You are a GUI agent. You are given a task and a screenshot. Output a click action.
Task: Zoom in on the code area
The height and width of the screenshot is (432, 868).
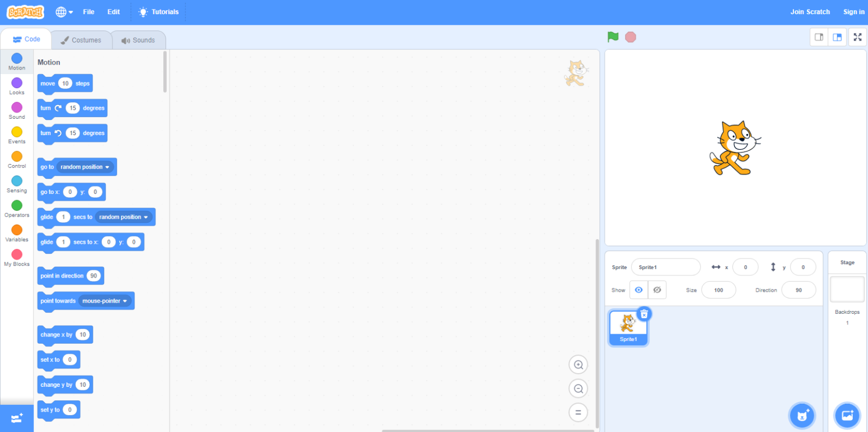coord(578,365)
